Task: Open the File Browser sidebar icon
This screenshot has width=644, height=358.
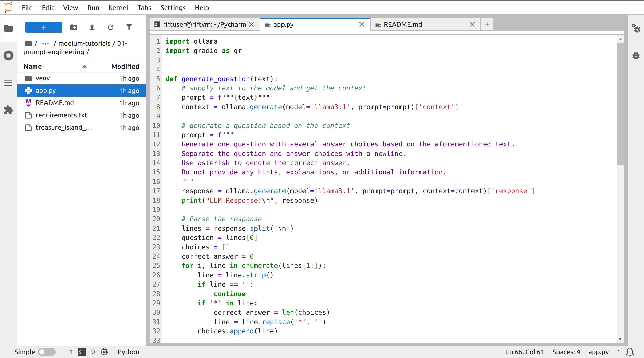Action: pos(8,28)
